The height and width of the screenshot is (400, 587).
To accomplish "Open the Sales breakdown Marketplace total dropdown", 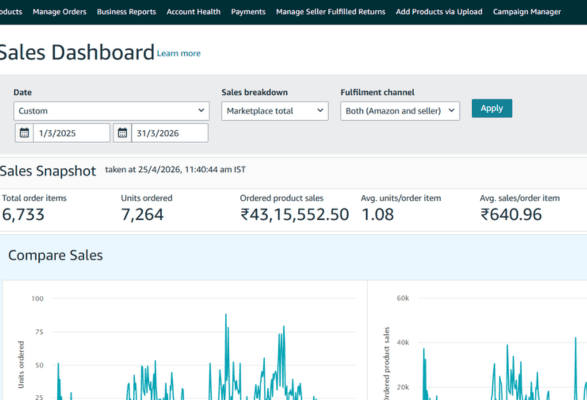I will 275,111.
